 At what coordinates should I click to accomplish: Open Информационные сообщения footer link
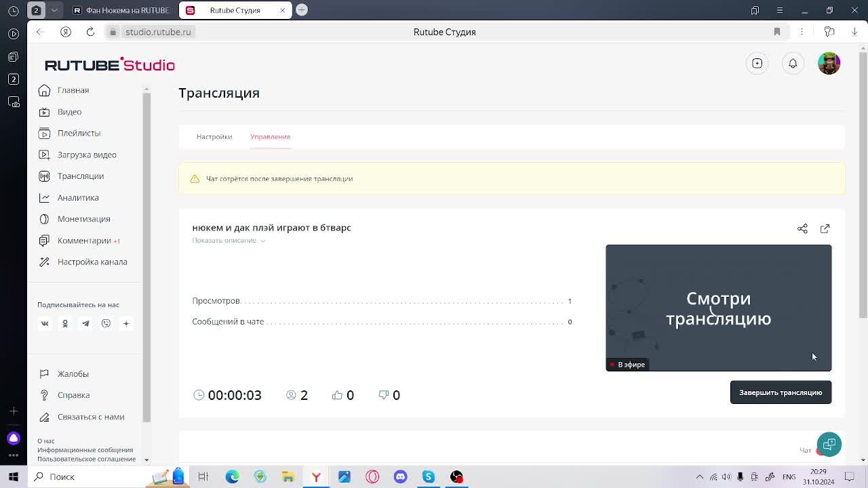(x=85, y=450)
